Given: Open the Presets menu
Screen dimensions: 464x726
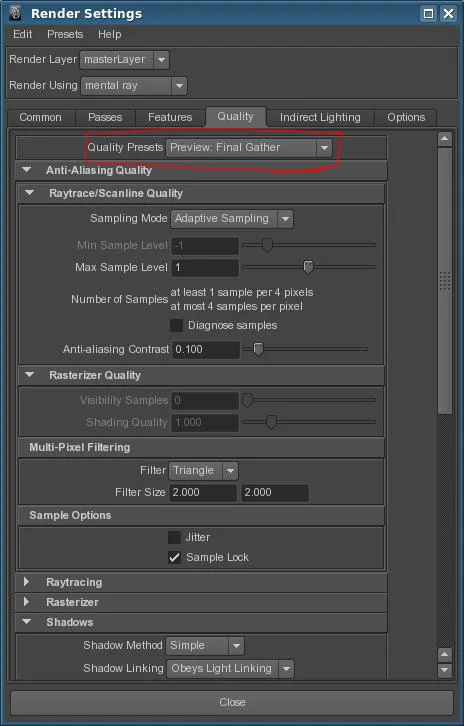Looking at the screenshot, I should click(x=65, y=34).
